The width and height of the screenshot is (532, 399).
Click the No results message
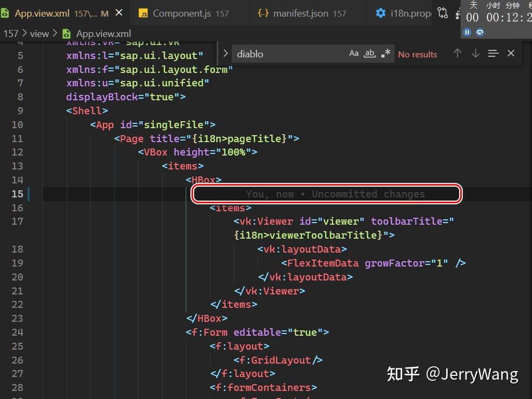coord(417,54)
